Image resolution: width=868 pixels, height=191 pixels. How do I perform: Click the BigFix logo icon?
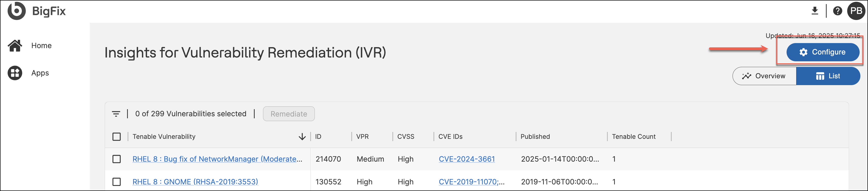tap(16, 11)
